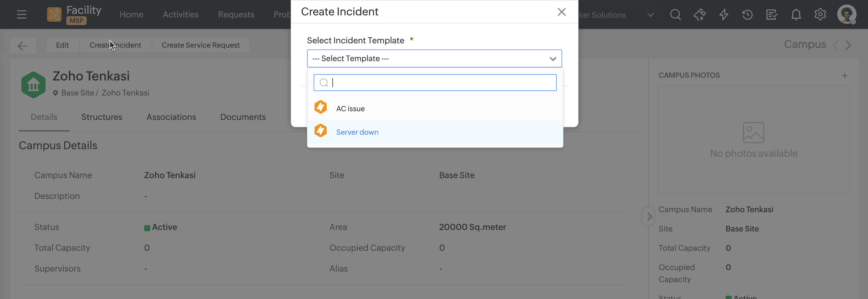Click the back arrow button

(23, 46)
